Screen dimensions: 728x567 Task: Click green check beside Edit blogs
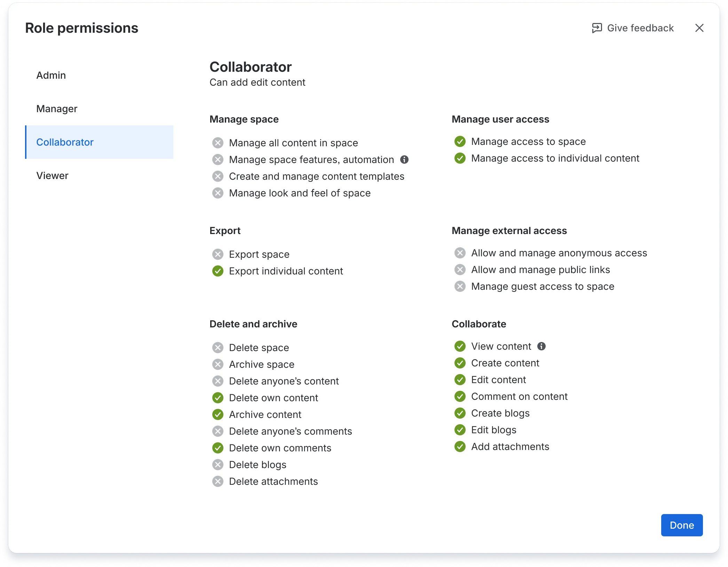460,430
